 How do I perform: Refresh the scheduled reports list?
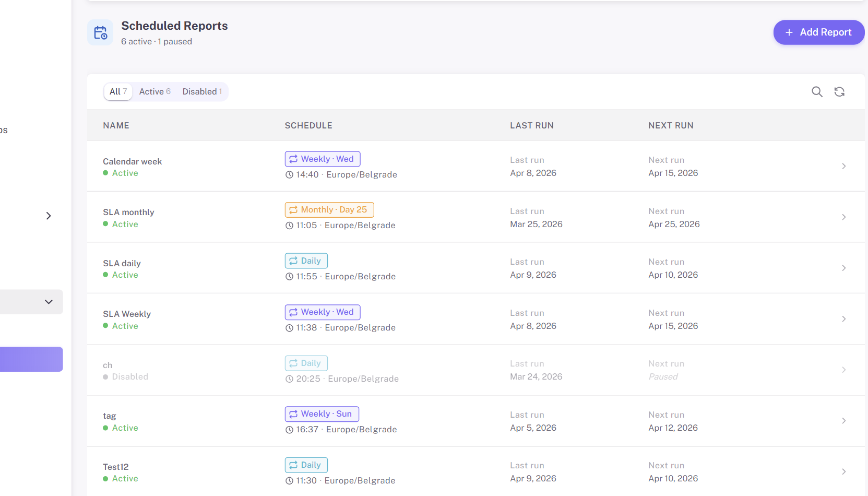pos(839,91)
